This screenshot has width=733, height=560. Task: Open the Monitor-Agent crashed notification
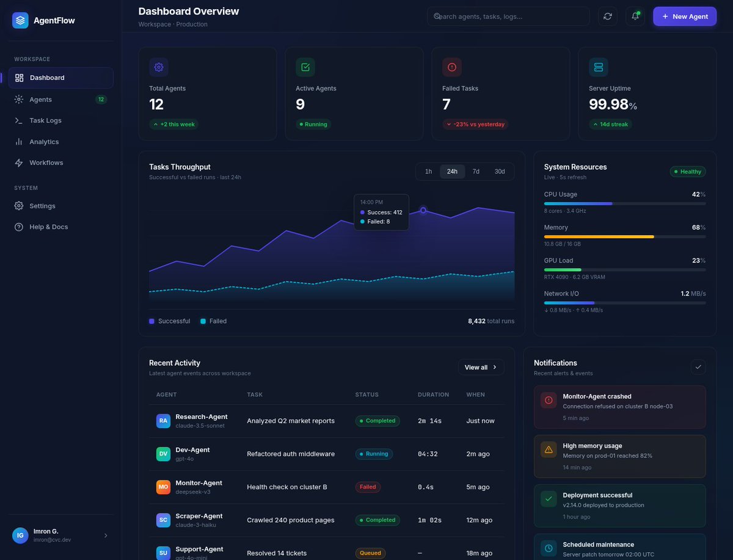click(x=620, y=407)
